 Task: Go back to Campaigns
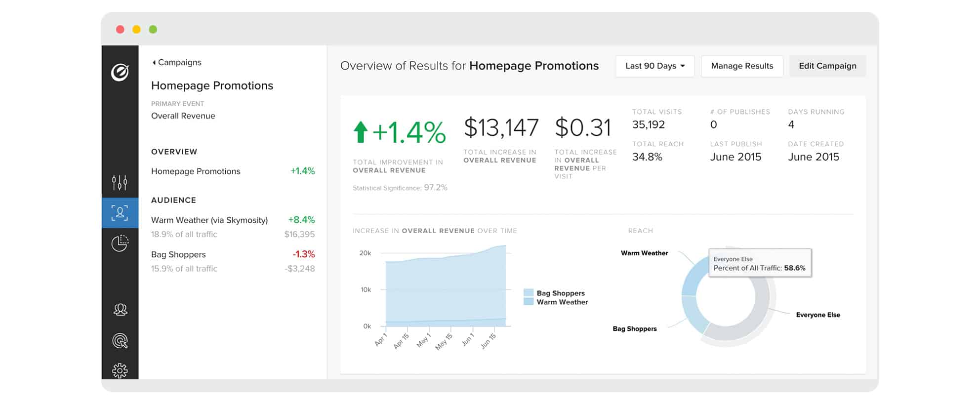[177, 63]
